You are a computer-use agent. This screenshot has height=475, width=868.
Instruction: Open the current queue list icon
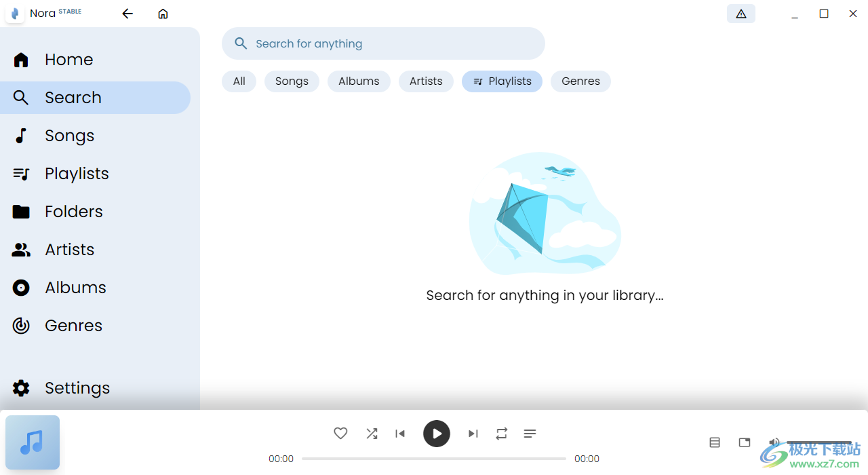click(x=530, y=434)
